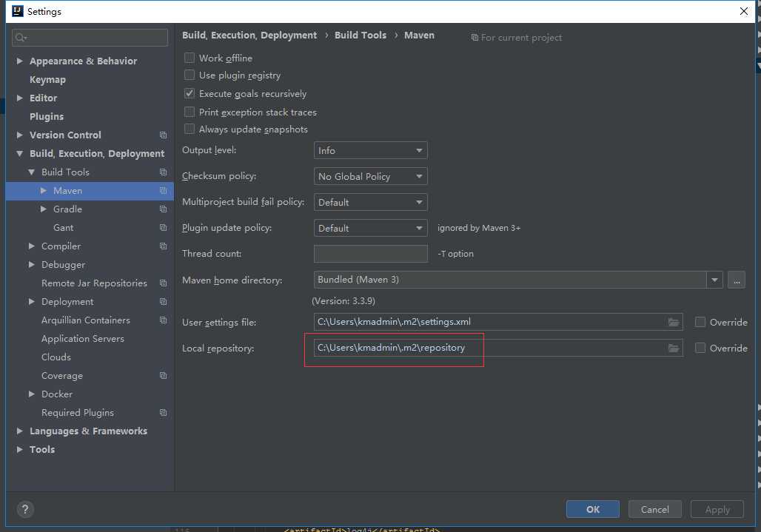Viewport: 761px width, 532px height.
Task: Check Override for Local repository
Action: [x=700, y=349]
